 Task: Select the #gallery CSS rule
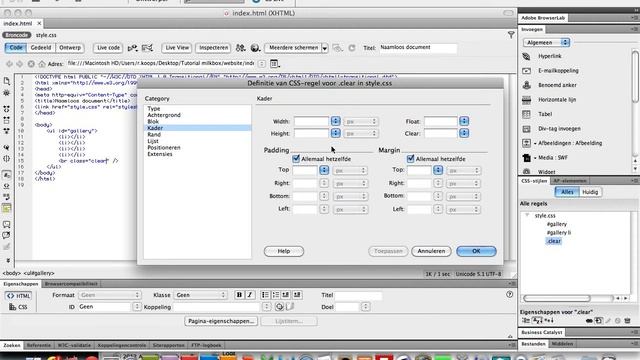[557, 224]
